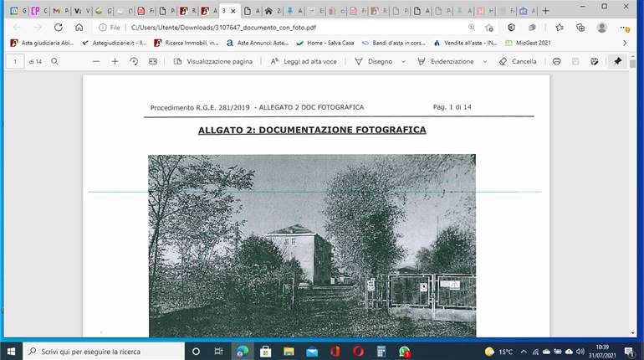Viewport: 644px width, 360px height.
Task: Open the weather widget showing 15°C
Action: point(498,352)
